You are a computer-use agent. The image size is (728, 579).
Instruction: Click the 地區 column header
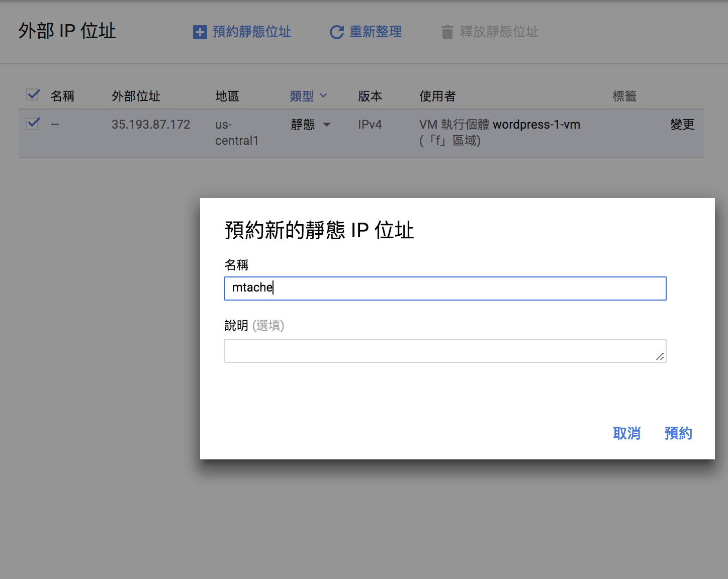[227, 96]
